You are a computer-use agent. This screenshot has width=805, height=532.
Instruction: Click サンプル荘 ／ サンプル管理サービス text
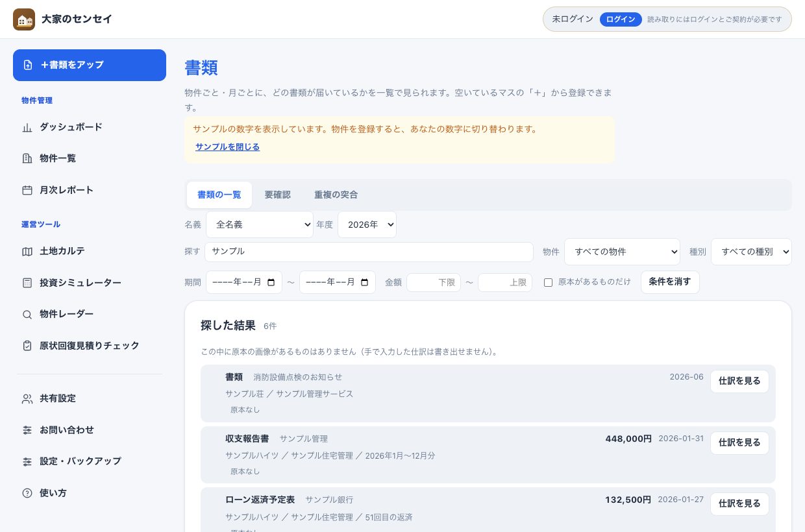coord(290,394)
